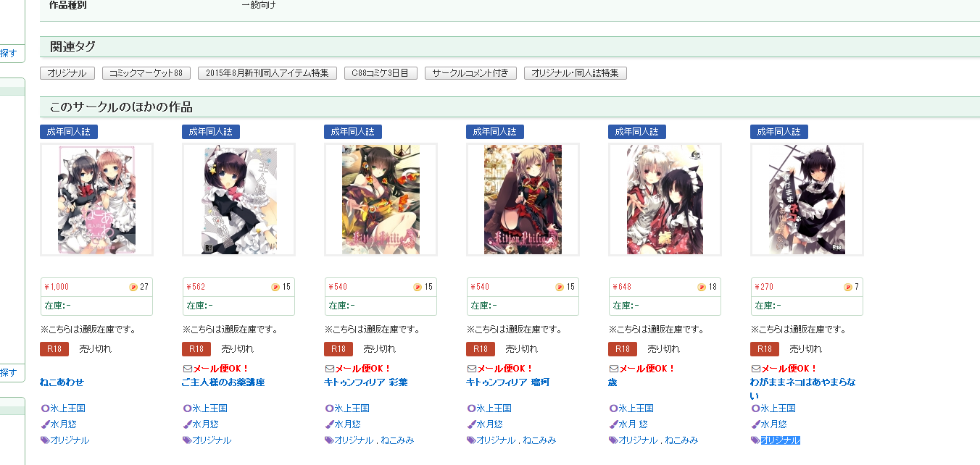The width and height of the screenshot is (980, 465).
Task: Open the オリジナル・同人誌特集 tag
Action: [576, 73]
